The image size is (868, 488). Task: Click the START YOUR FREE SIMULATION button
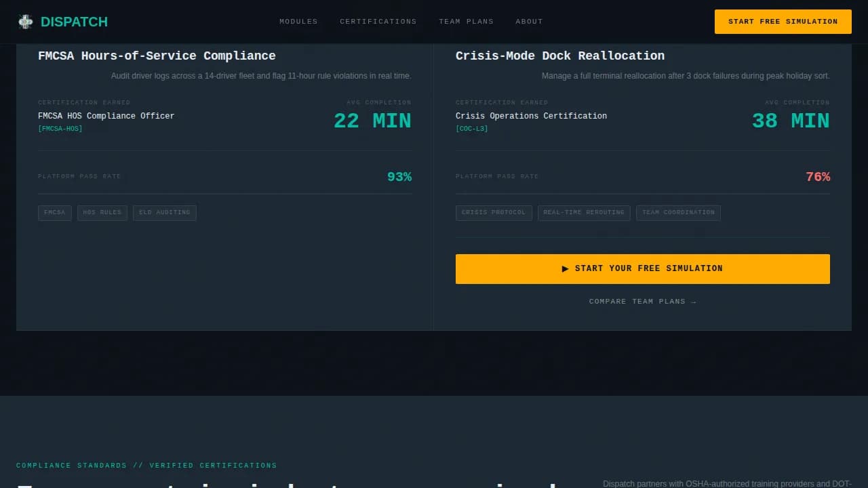[643, 268]
